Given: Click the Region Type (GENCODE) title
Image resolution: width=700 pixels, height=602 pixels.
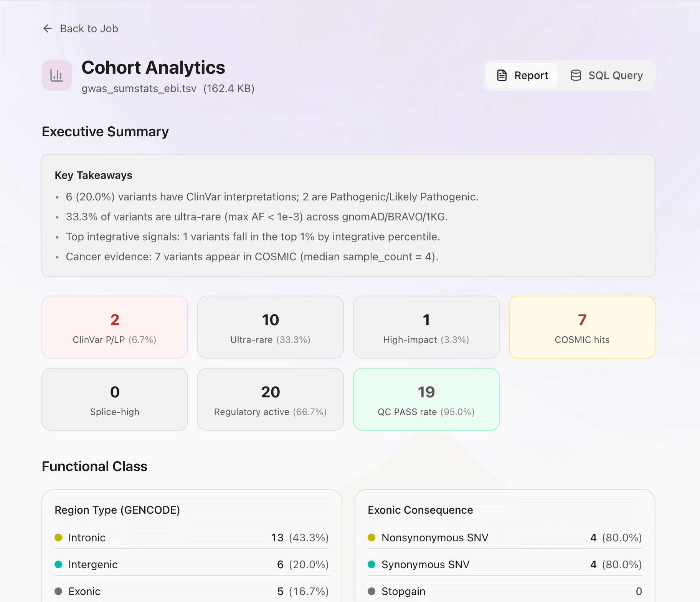Looking at the screenshot, I should (x=117, y=510).
